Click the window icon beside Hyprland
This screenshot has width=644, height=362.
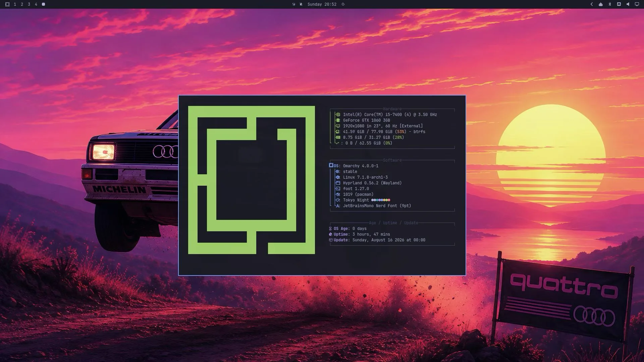(x=338, y=183)
